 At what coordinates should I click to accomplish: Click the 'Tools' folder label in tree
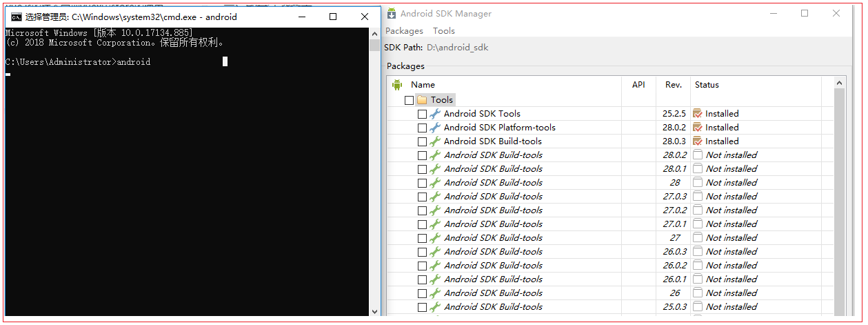pyautogui.click(x=442, y=100)
